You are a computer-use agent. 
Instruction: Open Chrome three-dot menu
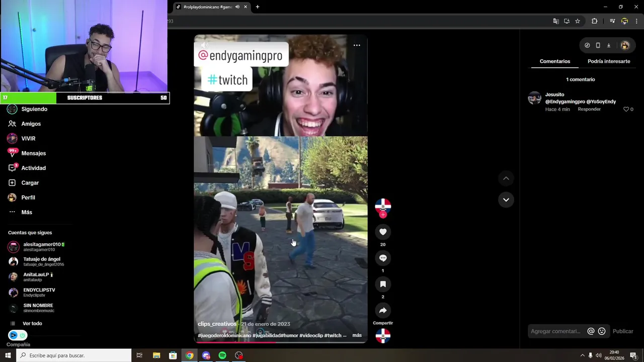click(x=636, y=21)
